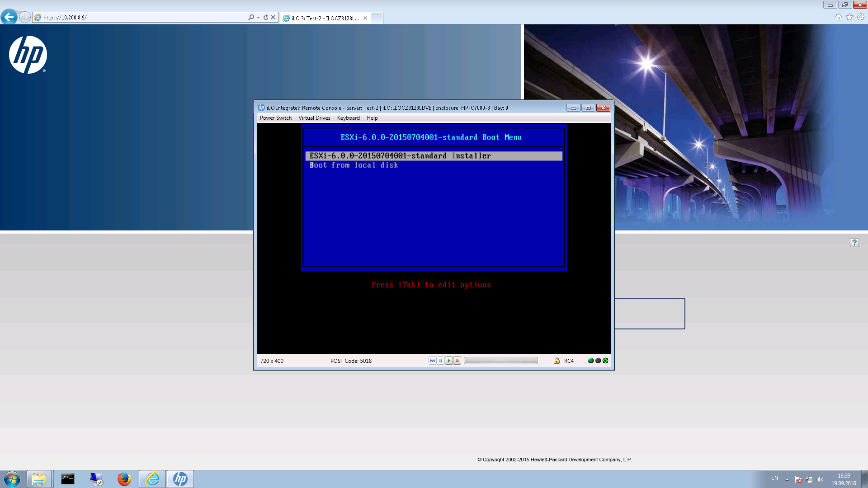Image resolution: width=868 pixels, height=488 pixels.
Task: Click the browser Stop loading X icon
Action: [x=273, y=17]
